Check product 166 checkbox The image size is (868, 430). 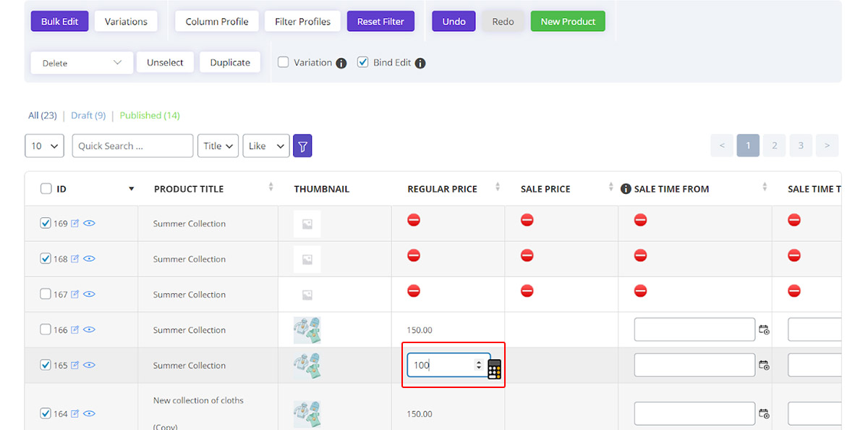(x=46, y=330)
